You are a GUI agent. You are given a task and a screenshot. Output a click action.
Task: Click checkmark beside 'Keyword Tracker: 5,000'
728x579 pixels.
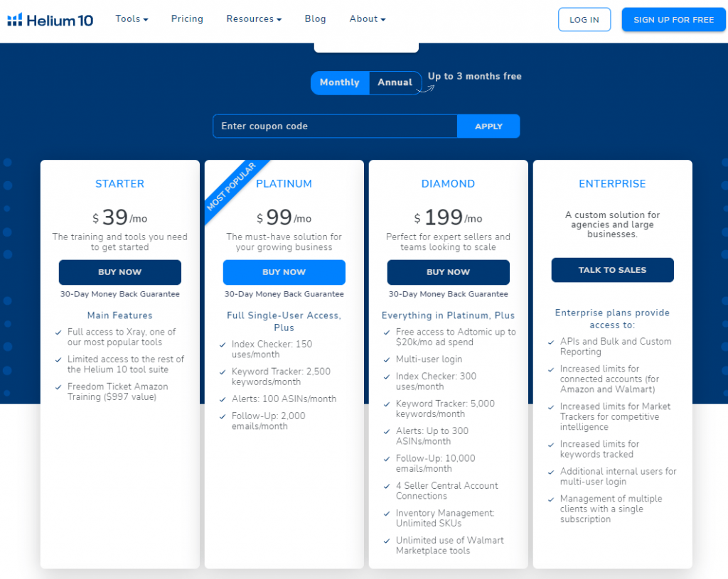coord(387,404)
